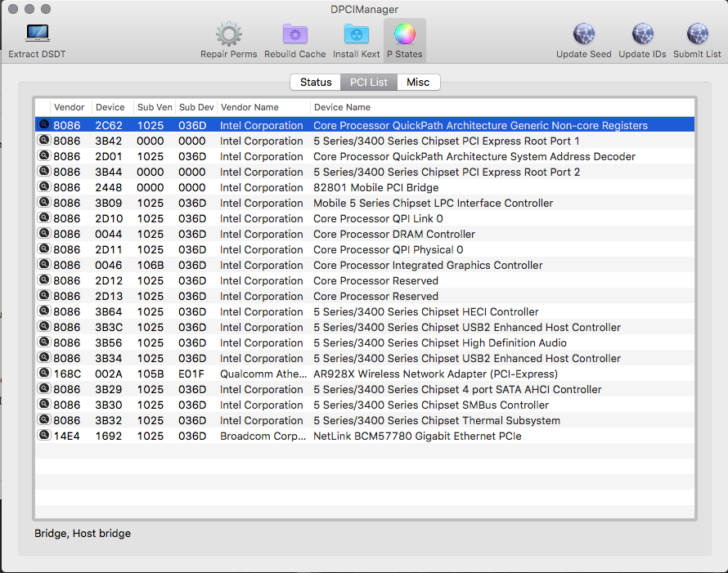Sort by Vendor Name column header
Viewport: 728px width, 573px height.
tap(263, 107)
